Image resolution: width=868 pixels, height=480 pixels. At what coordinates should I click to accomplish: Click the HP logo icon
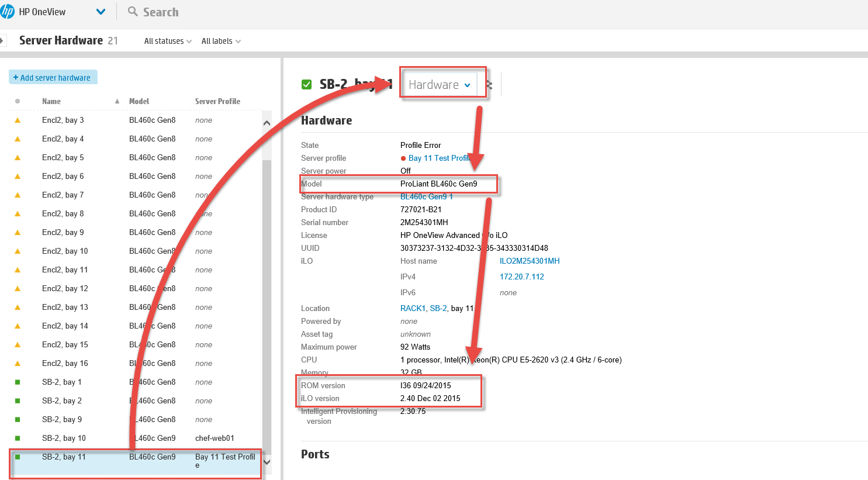pos(7,12)
